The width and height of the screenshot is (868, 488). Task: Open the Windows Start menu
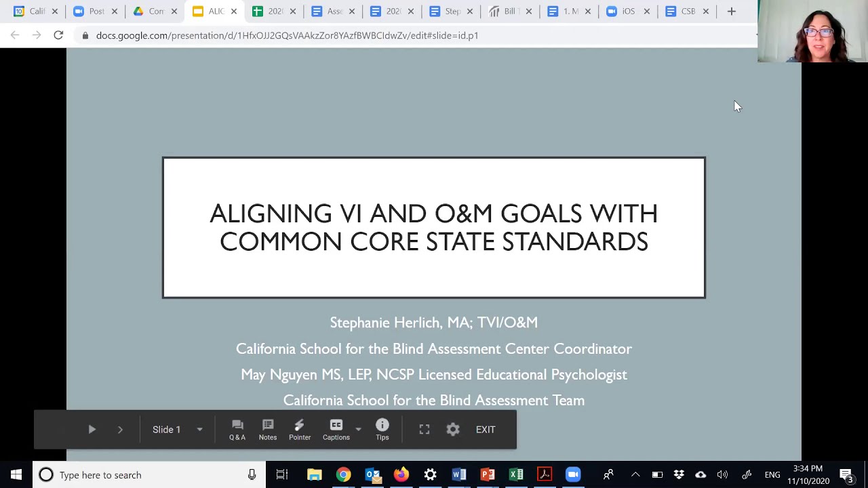tap(16, 475)
